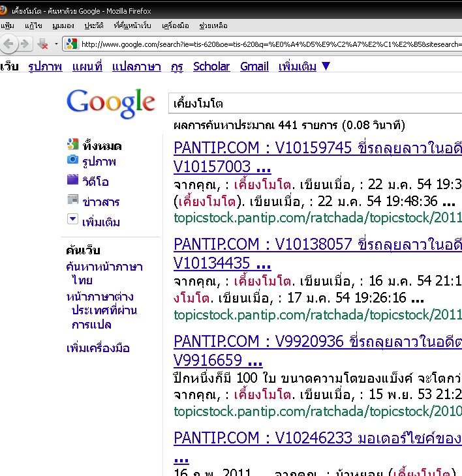Choose ค้นหาหน้าภาษาไทย filter
This screenshot has height=476, width=462.
click(104, 273)
